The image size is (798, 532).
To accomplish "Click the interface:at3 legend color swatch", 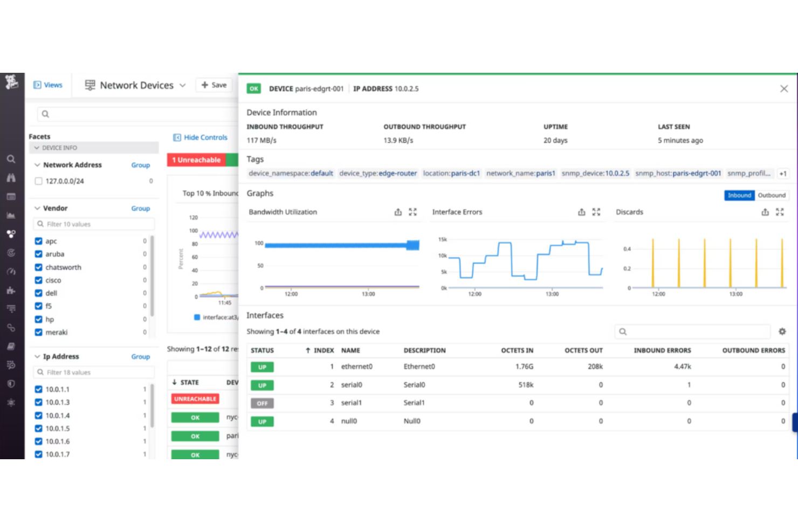I will [197, 317].
